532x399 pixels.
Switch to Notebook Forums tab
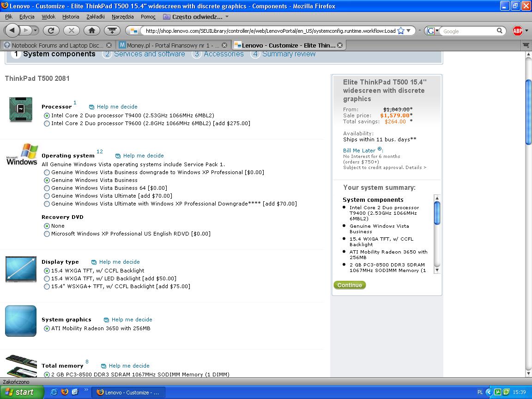tap(57, 45)
